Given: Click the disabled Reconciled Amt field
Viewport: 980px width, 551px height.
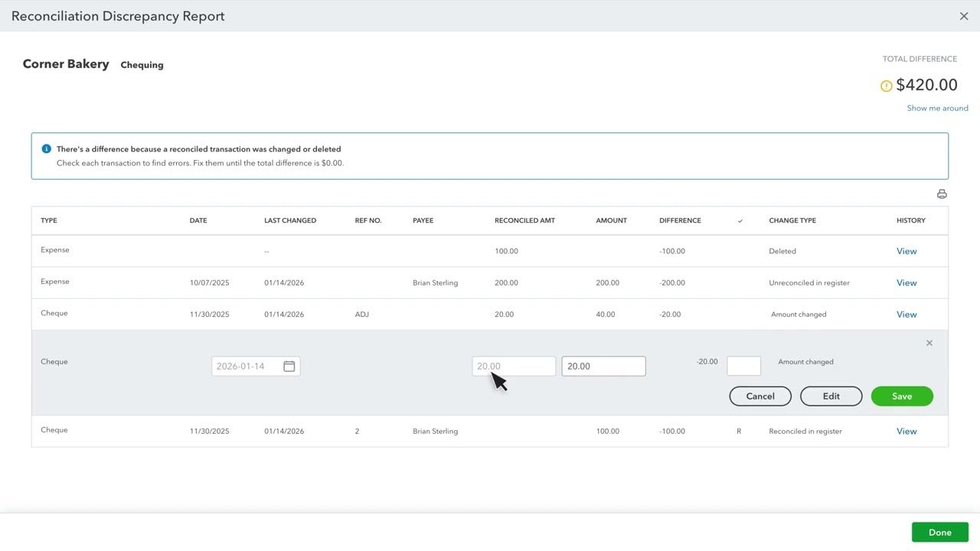Looking at the screenshot, I should click(514, 367).
